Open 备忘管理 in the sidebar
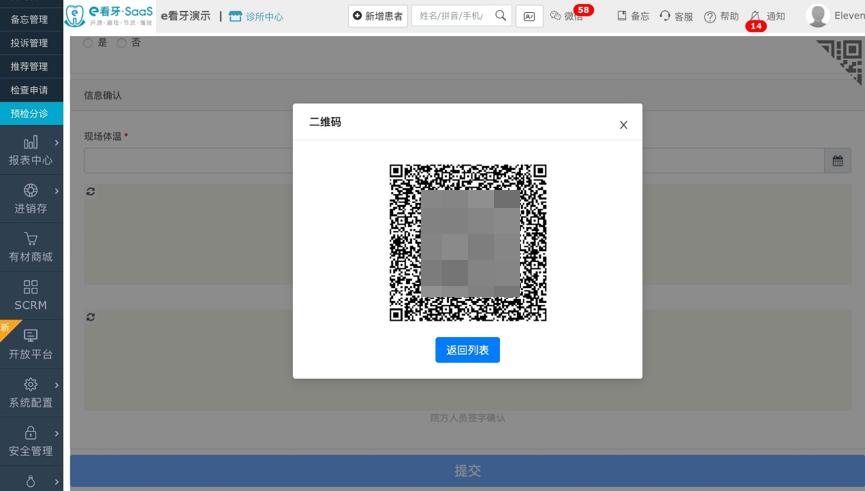The image size is (865, 491). [29, 19]
